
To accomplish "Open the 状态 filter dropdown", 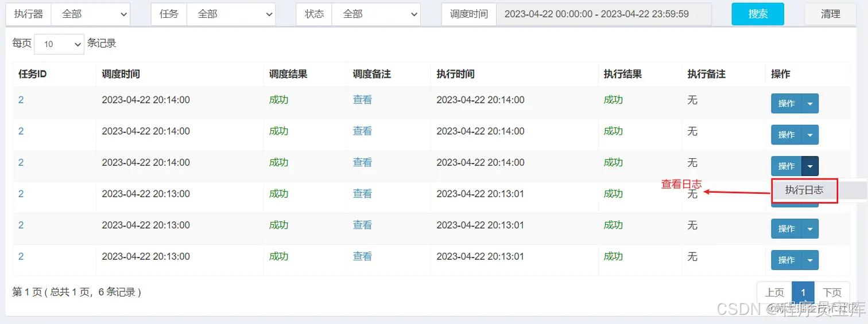I will (x=376, y=14).
